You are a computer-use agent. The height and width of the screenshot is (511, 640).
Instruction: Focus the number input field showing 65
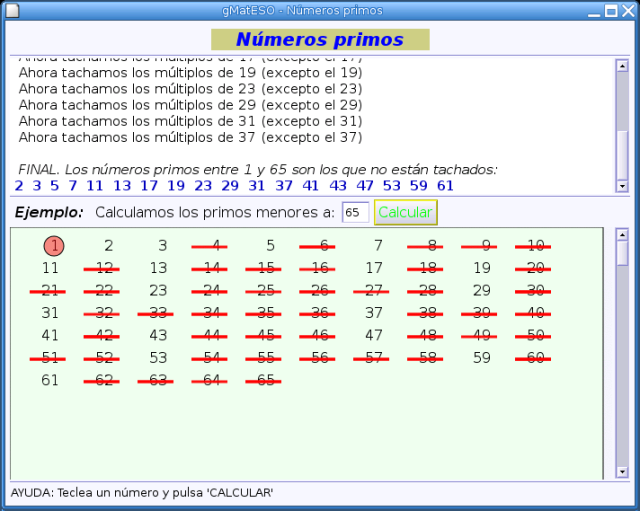[x=355, y=213]
